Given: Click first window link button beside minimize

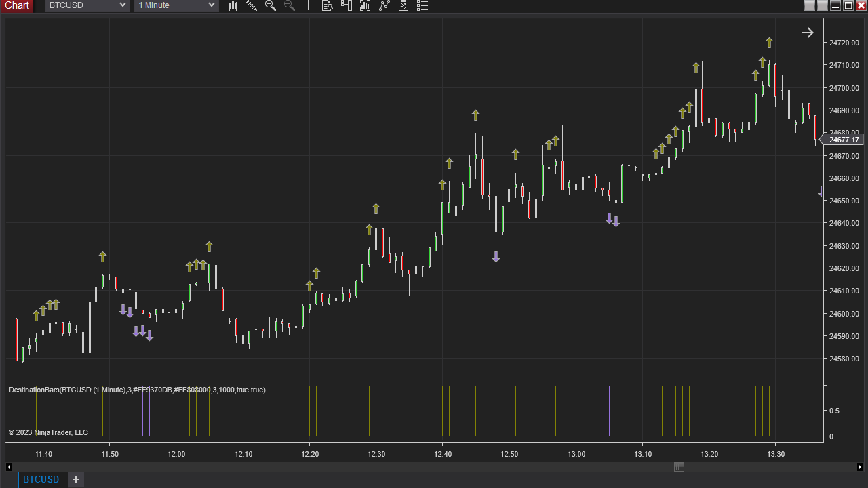Looking at the screenshot, I should 810,5.
